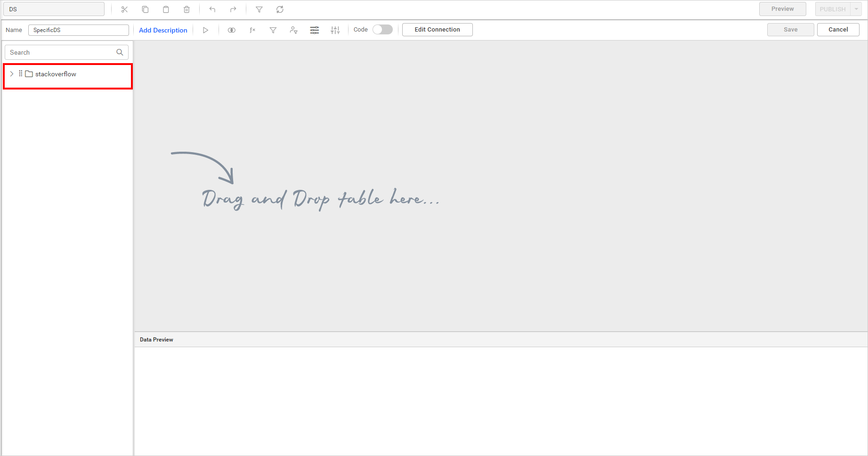This screenshot has height=456, width=868.
Task: Open the join editor icon
Action: pyautogui.click(x=231, y=30)
